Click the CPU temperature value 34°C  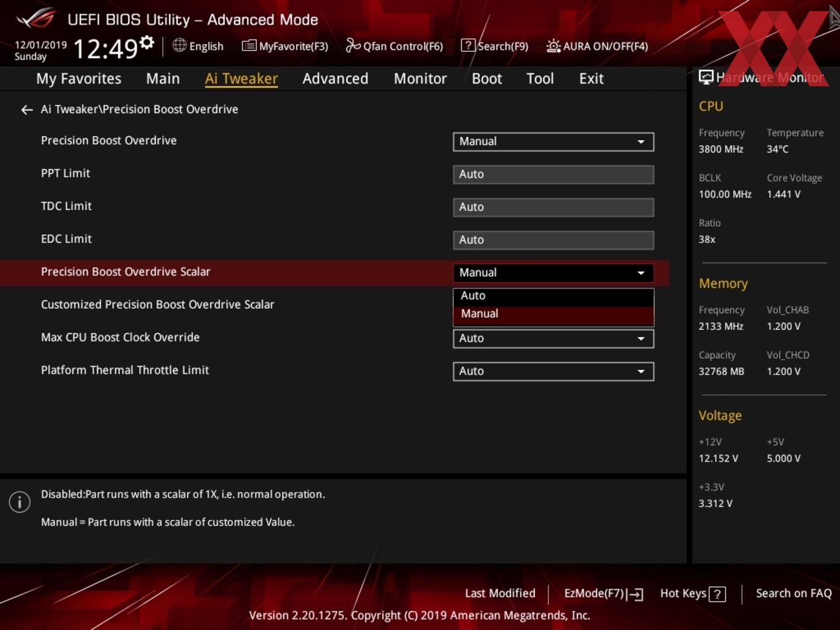(778, 149)
